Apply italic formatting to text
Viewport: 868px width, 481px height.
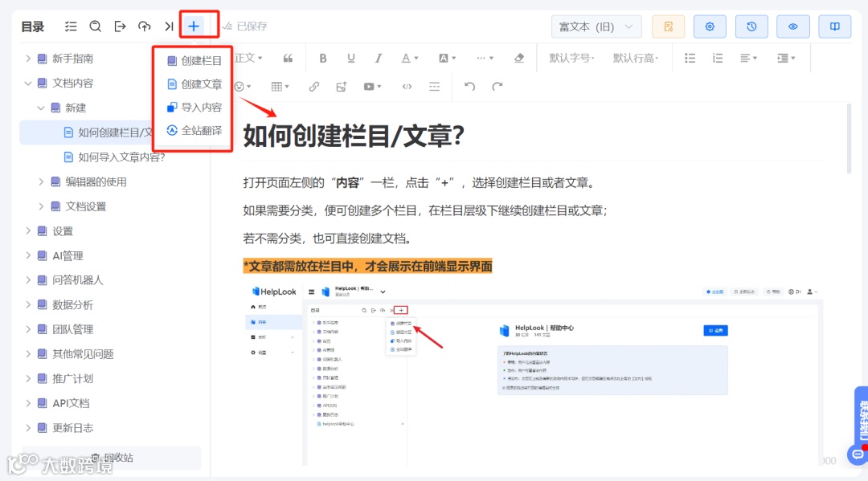click(377, 58)
